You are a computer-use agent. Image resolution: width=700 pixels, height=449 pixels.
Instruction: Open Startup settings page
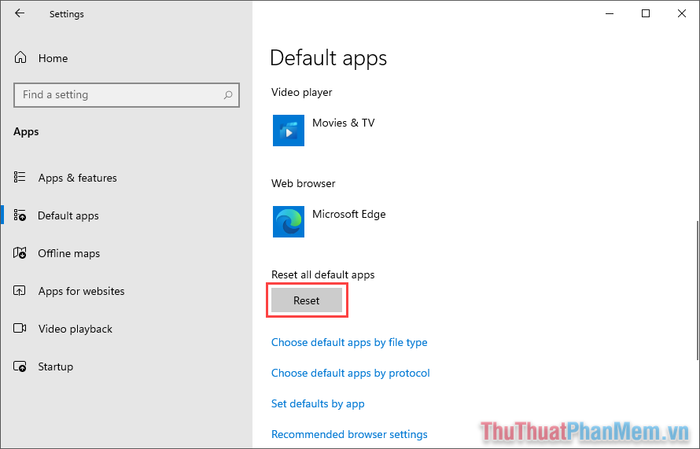[x=55, y=366]
